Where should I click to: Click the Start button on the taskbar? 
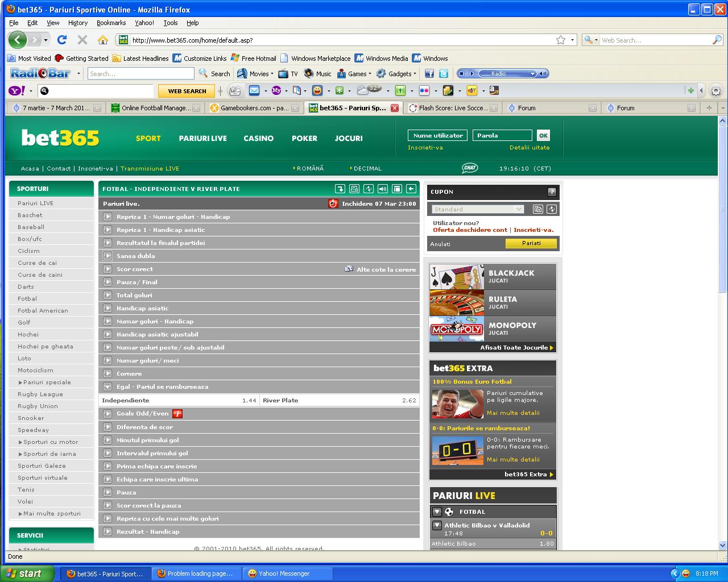[x=27, y=573]
